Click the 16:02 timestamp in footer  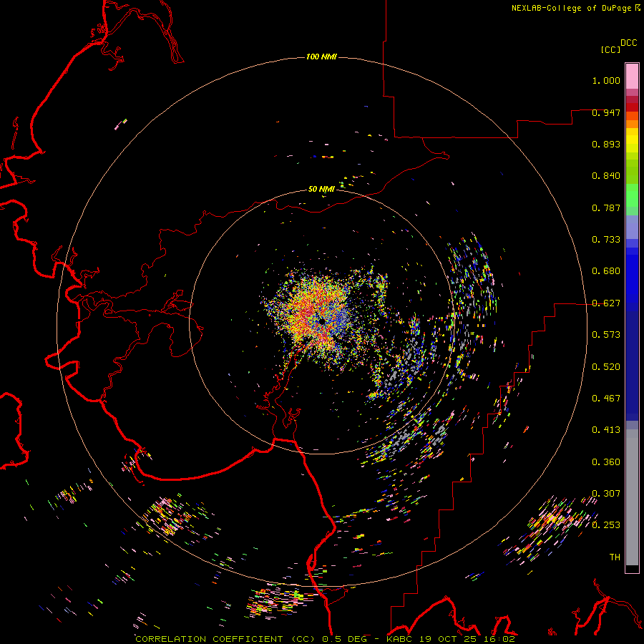pyautogui.click(x=499, y=639)
